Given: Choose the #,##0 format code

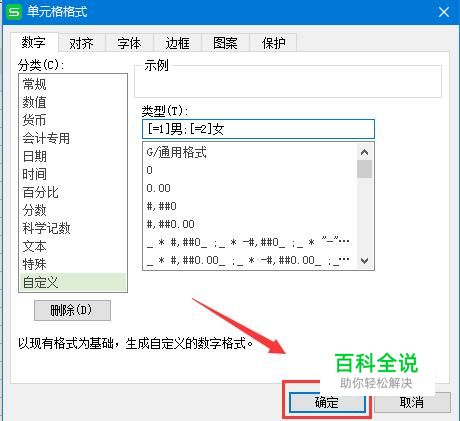Looking at the screenshot, I should pyautogui.click(x=250, y=206).
